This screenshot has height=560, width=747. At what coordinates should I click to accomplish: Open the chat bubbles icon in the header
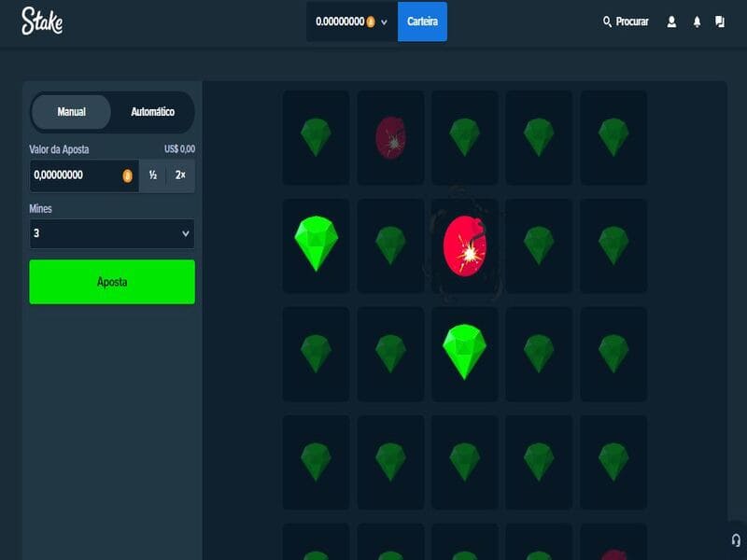720,21
